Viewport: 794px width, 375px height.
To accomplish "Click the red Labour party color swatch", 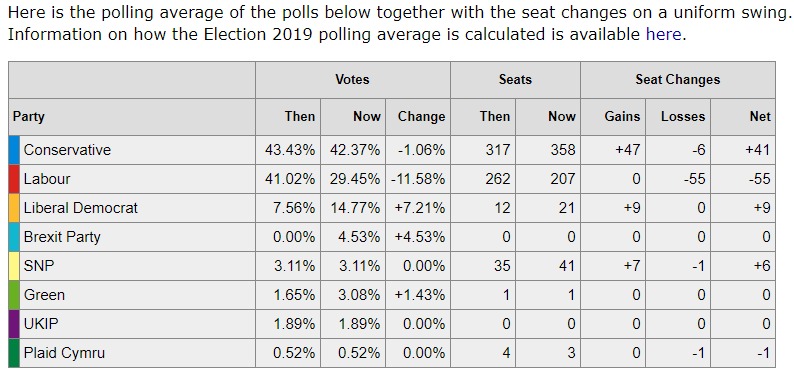I will pos(14,179).
